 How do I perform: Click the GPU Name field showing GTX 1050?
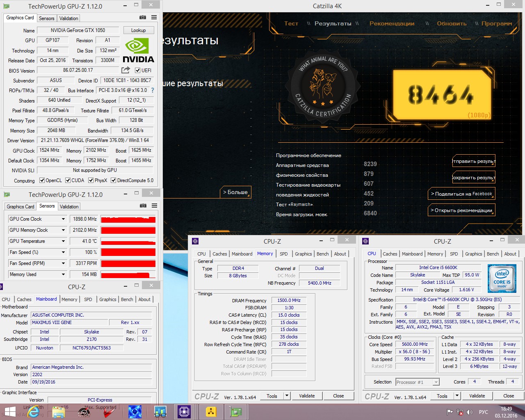78,30
